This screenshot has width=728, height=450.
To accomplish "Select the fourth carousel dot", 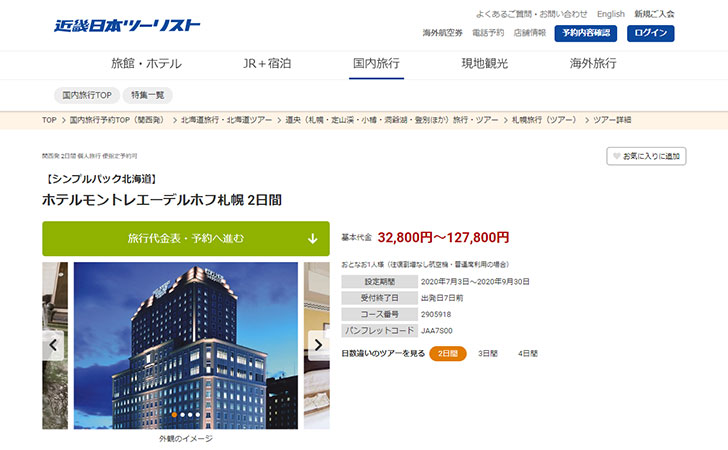I will (198, 415).
